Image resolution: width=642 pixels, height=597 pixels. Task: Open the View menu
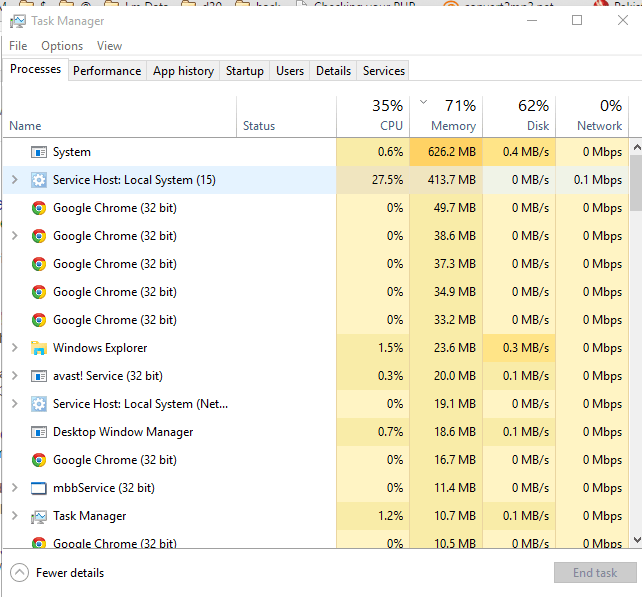click(x=109, y=46)
